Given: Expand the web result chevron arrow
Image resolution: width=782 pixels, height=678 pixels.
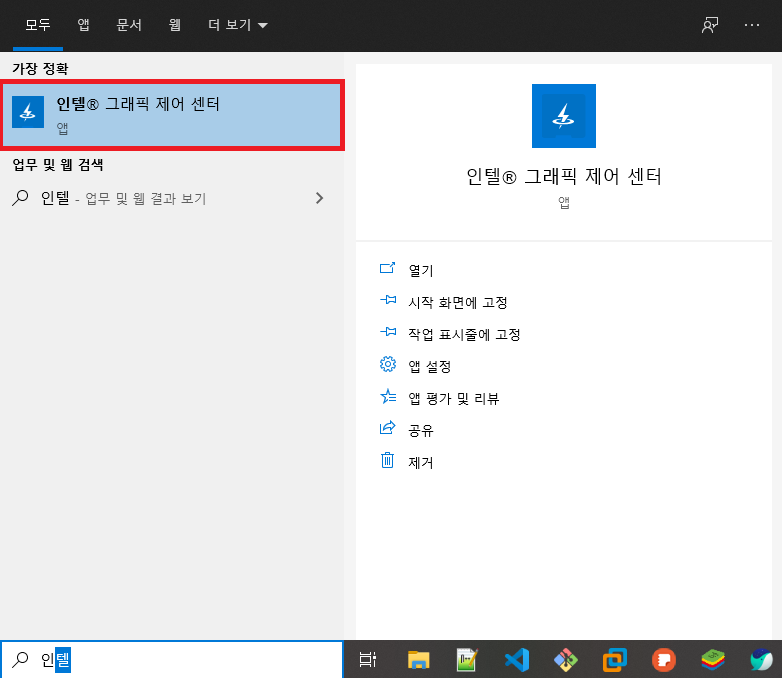Looking at the screenshot, I should pos(320,199).
